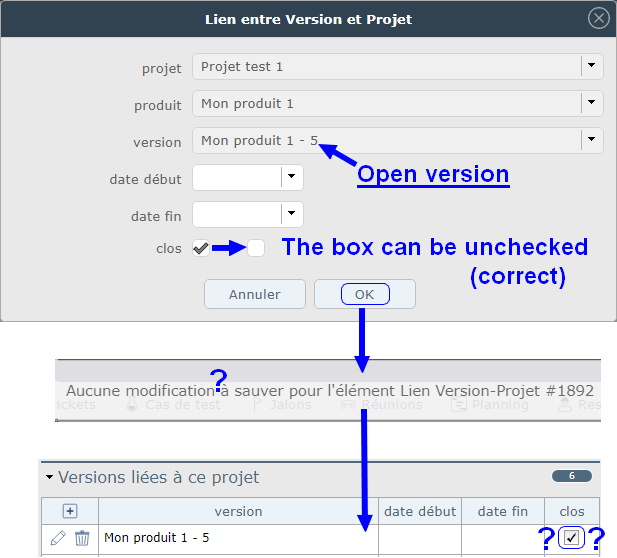This screenshot has height=558, width=617.
Task: Click the clos column header
Action: 572,511
